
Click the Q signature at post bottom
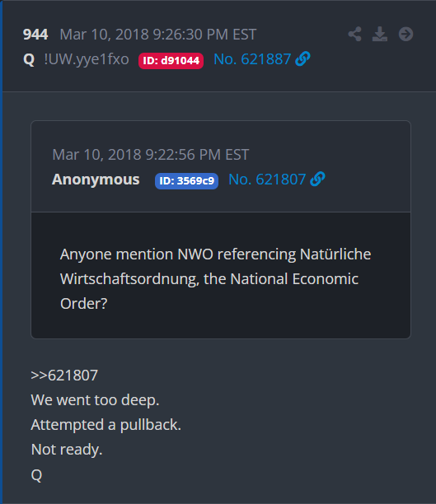[x=36, y=474]
